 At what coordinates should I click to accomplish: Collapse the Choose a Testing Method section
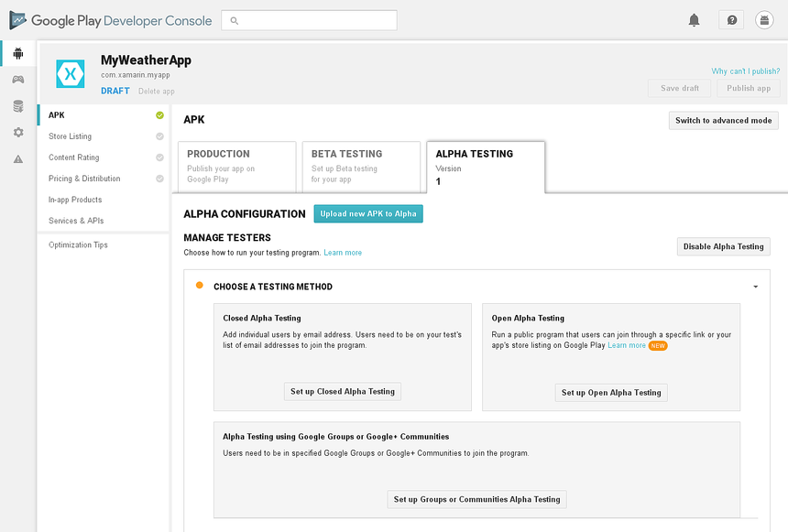tap(756, 286)
